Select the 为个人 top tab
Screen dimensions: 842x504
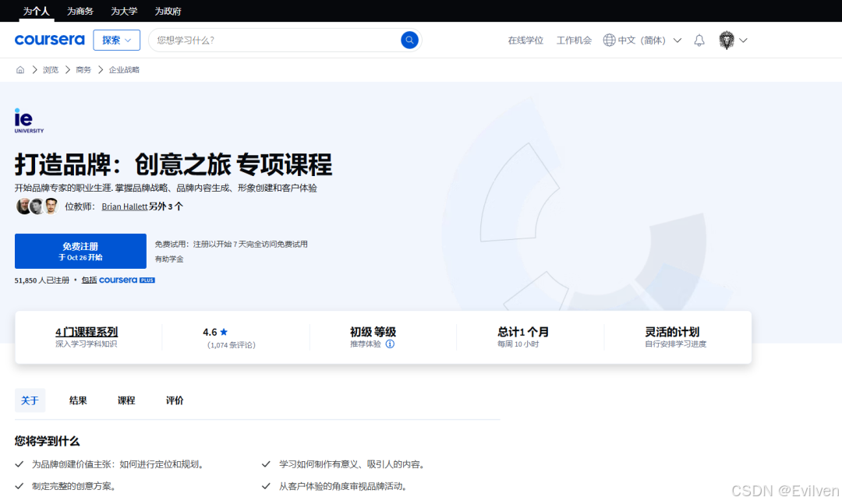37,11
